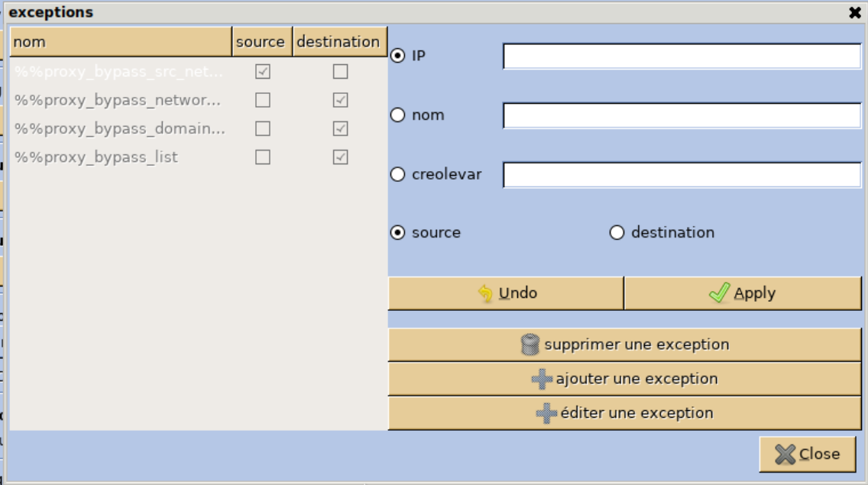Choose the creolevar radio option
This screenshot has width=868, height=485.
398,174
